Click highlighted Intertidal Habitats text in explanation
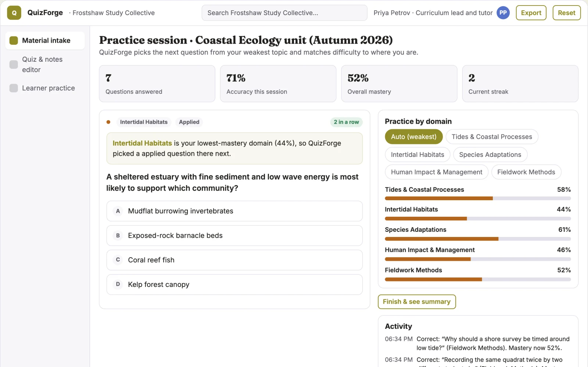588x367 pixels. pyautogui.click(x=142, y=143)
